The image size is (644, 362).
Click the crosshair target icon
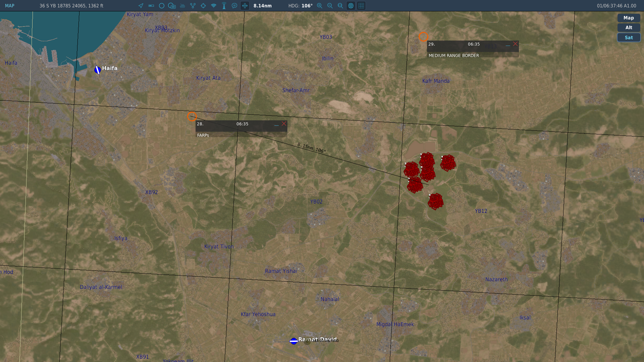coord(203,6)
